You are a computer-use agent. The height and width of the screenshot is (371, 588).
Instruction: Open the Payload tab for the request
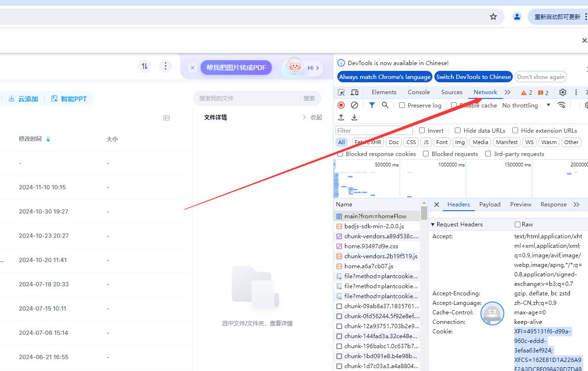point(490,204)
